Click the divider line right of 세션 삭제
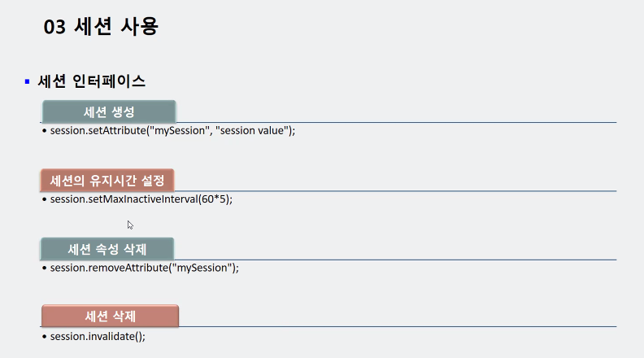The width and height of the screenshot is (644, 358). point(398,326)
